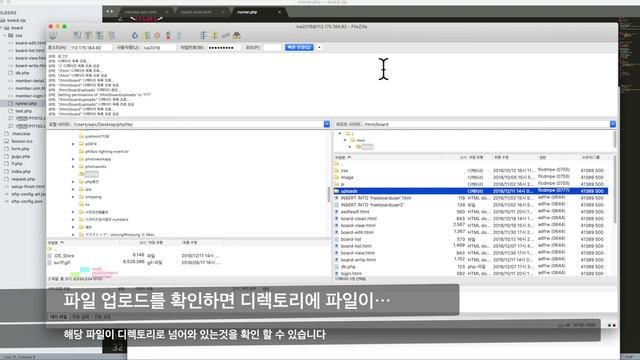Select board-view.html in FileZilla remote list

point(471,253)
